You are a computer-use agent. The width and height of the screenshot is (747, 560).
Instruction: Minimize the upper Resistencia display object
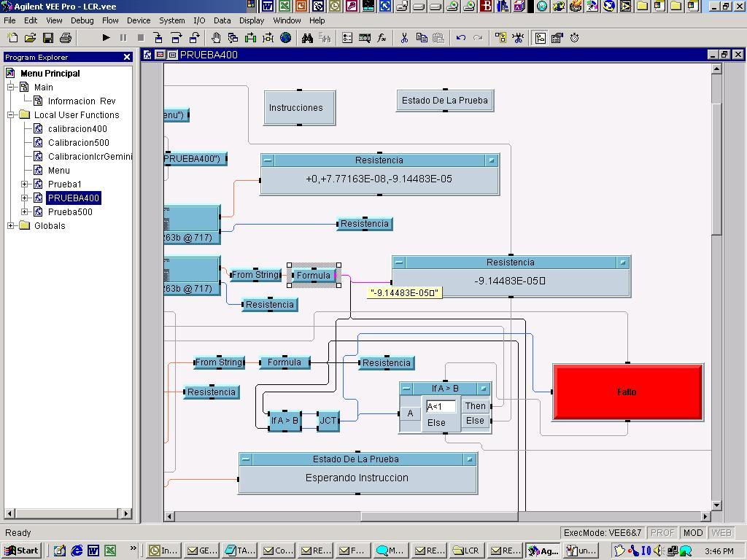pyautogui.click(x=268, y=160)
